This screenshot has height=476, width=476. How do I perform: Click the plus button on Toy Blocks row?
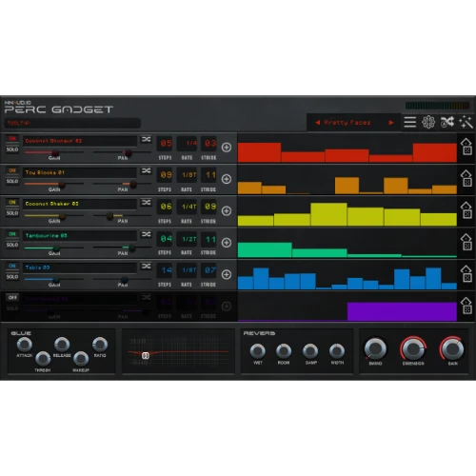pyautogui.click(x=227, y=179)
